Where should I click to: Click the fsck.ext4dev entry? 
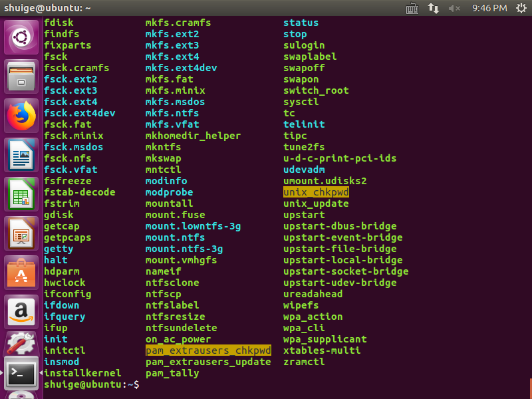[x=80, y=113]
